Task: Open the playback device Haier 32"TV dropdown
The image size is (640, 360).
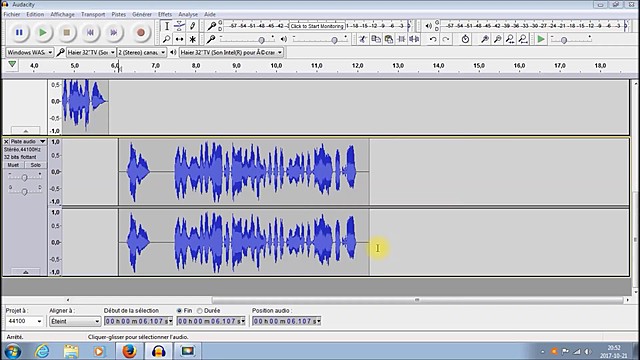Action: (231, 52)
